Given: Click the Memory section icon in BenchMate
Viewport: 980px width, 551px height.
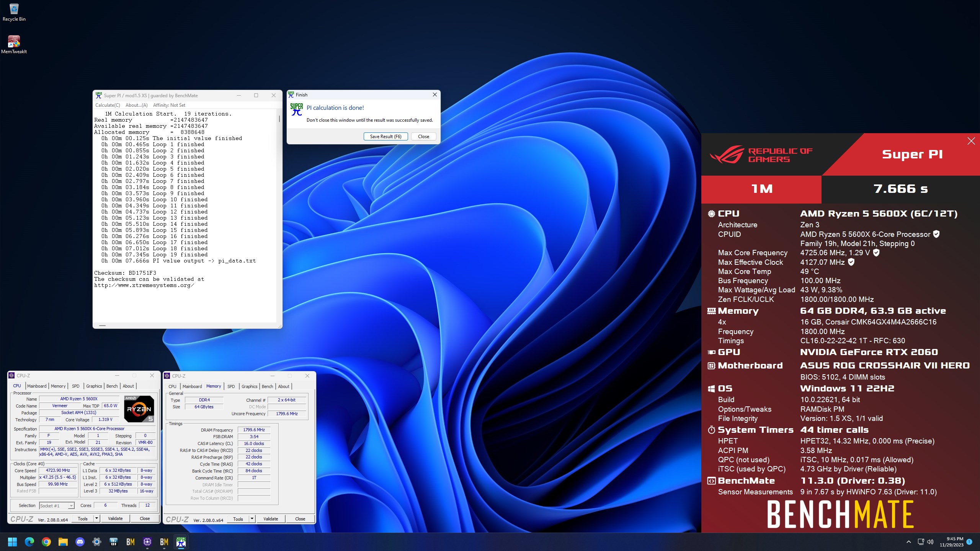Looking at the screenshot, I should (711, 311).
